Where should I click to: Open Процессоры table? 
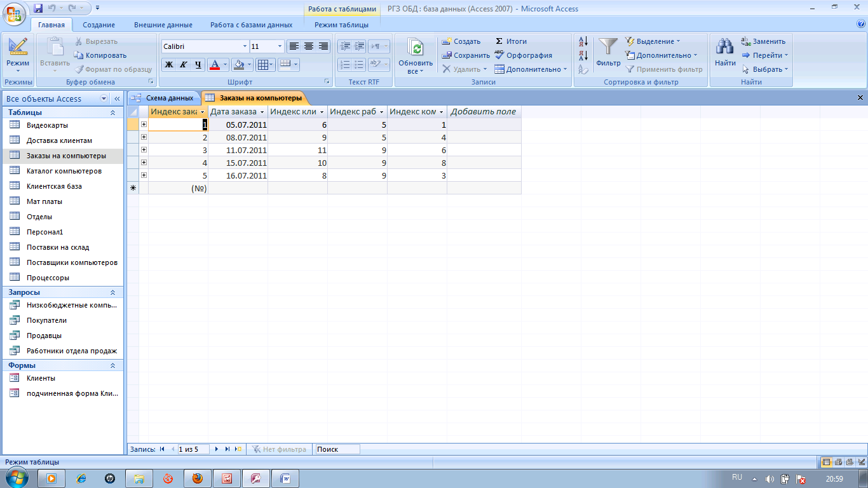pyautogui.click(x=62, y=278)
